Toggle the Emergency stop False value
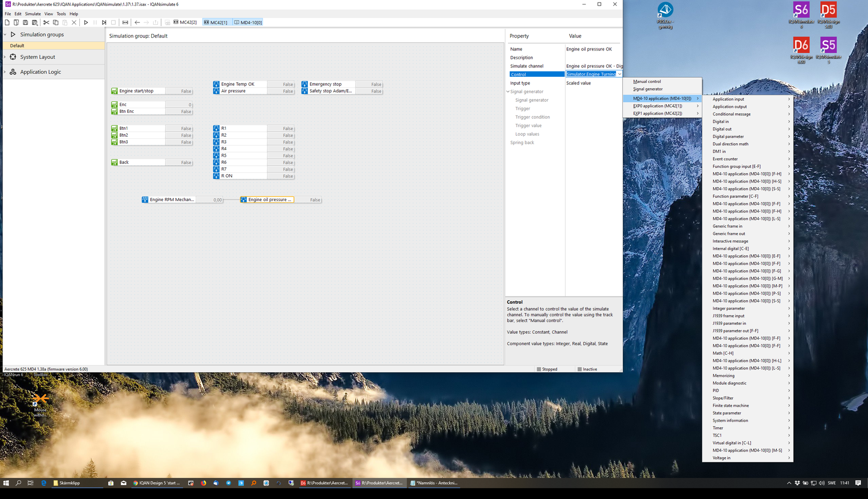868x499 pixels. [369, 84]
